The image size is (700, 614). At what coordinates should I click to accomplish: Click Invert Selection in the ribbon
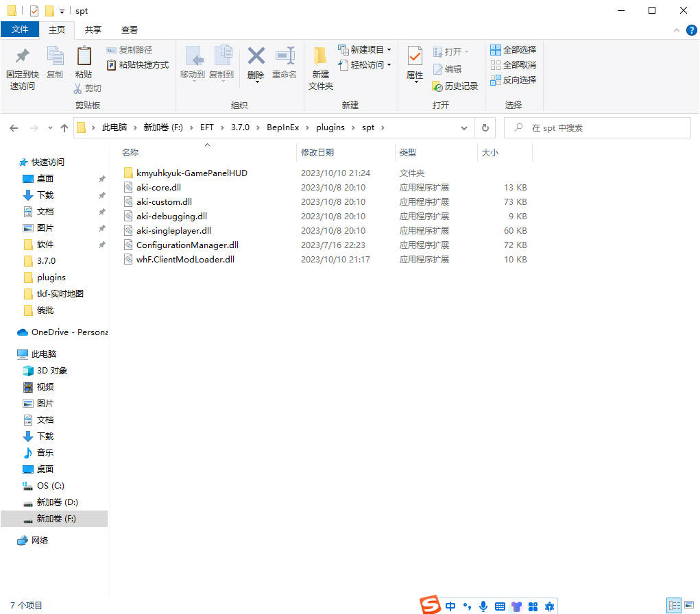[513, 80]
